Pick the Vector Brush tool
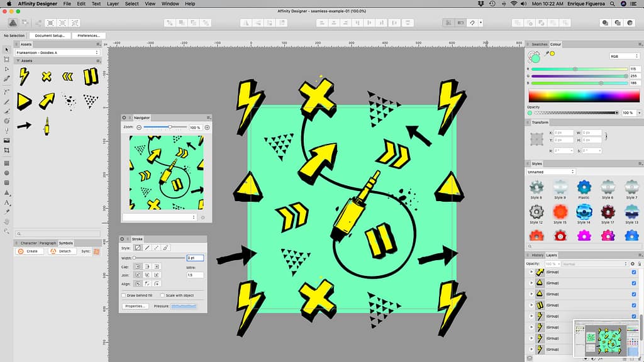This screenshot has width=644, height=362. pyautogui.click(x=6, y=111)
